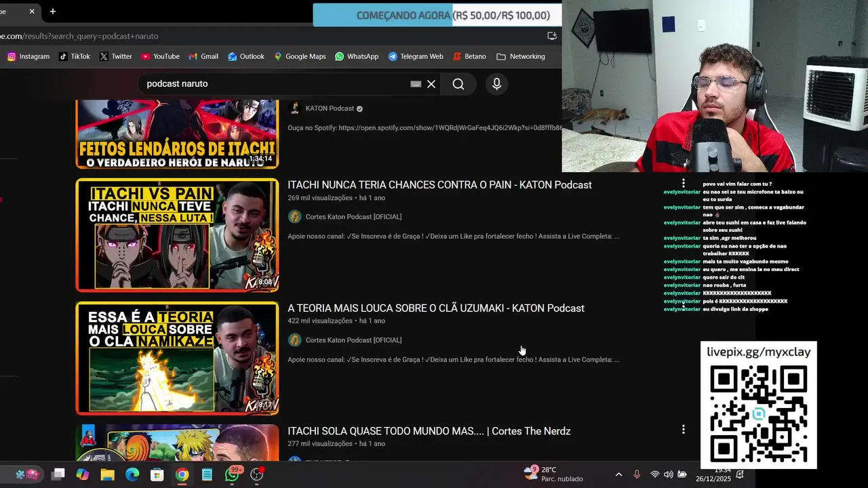The height and width of the screenshot is (488, 868).
Task: Click channel avatar under Uzumaki theory video
Action: pos(294,340)
